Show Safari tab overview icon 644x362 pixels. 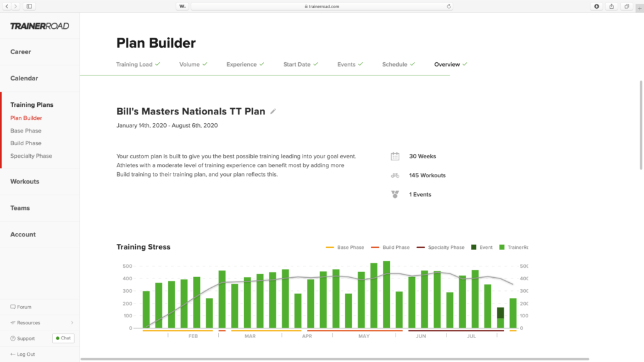pos(627,6)
